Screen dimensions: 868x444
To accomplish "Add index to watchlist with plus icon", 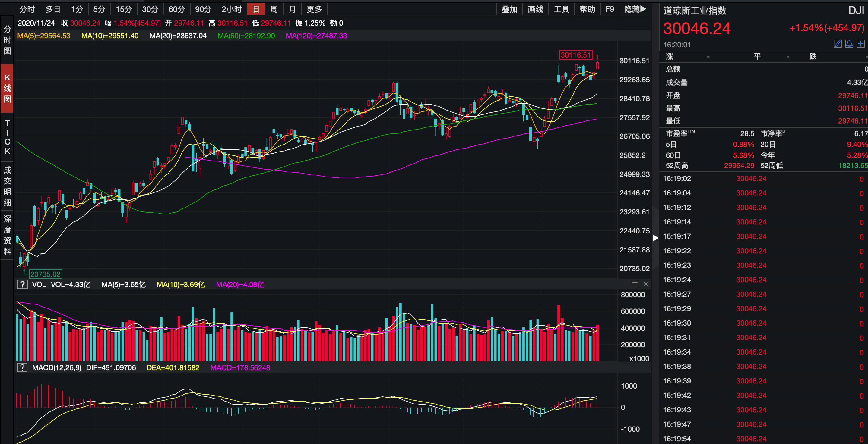I will click(860, 44).
